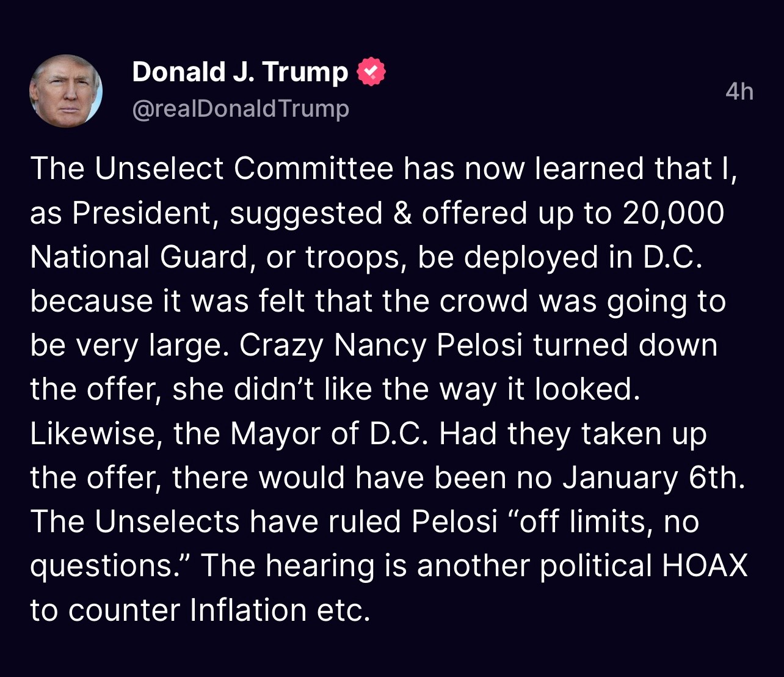Click the word "Inflation" in the last line

pos(248,610)
